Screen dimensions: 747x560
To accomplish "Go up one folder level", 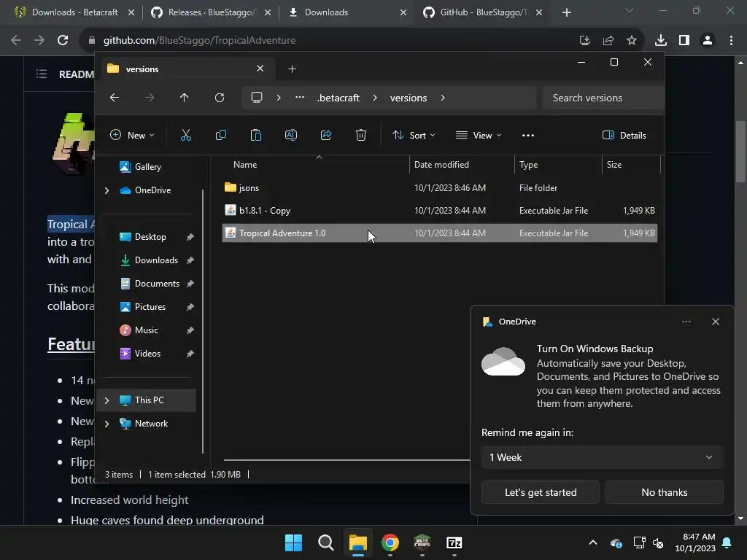I will pos(185,98).
